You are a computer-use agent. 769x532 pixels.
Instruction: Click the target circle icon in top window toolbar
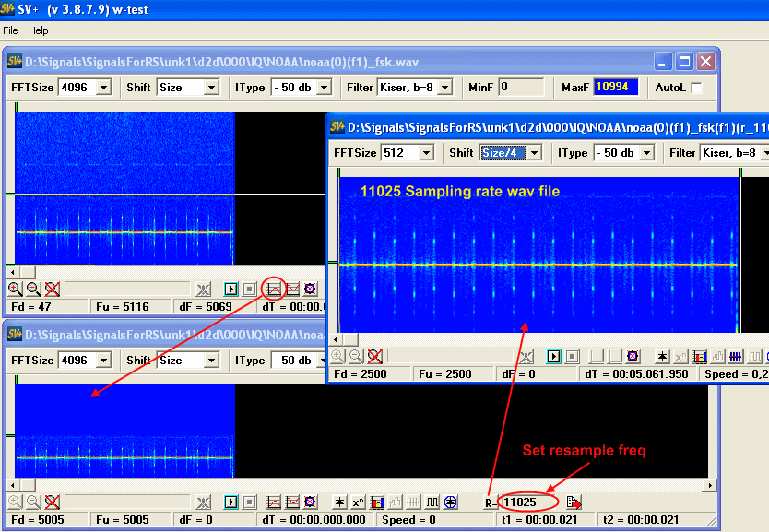[x=310, y=289]
